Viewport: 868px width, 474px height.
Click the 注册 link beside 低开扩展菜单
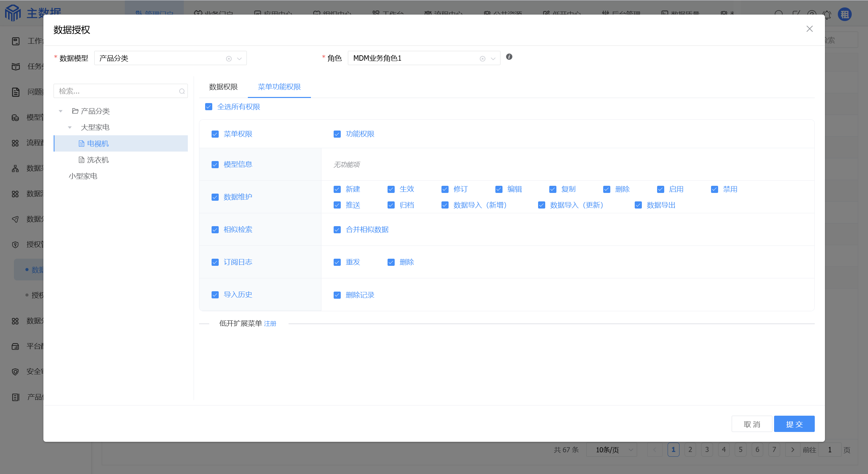point(270,323)
